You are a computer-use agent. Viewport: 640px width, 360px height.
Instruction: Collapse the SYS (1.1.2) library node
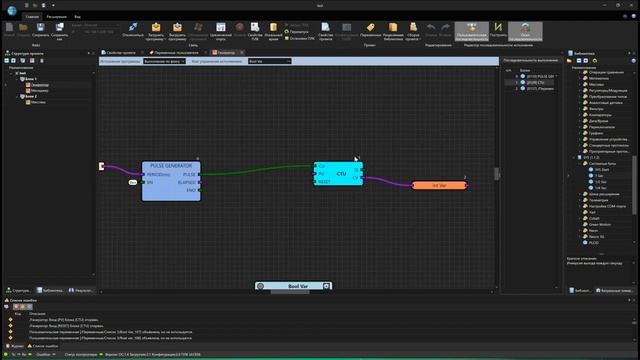click(x=574, y=158)
